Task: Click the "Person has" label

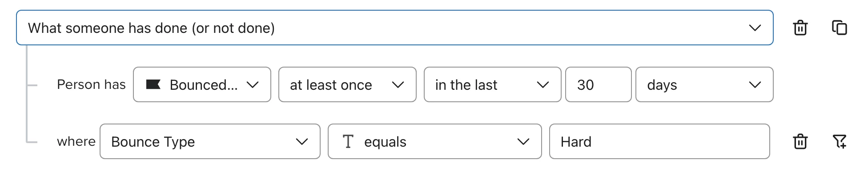Action: pyautogui.click(x=91, y=84)
